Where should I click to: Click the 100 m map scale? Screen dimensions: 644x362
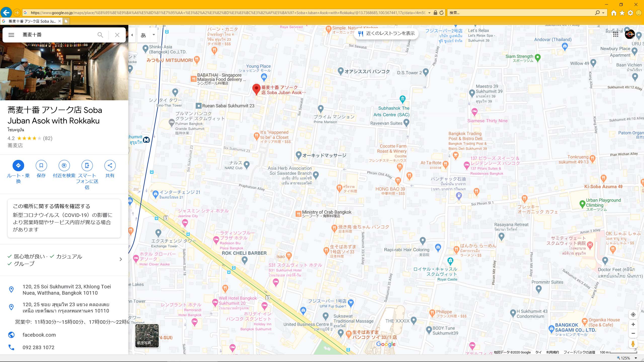tap(618, 352)
